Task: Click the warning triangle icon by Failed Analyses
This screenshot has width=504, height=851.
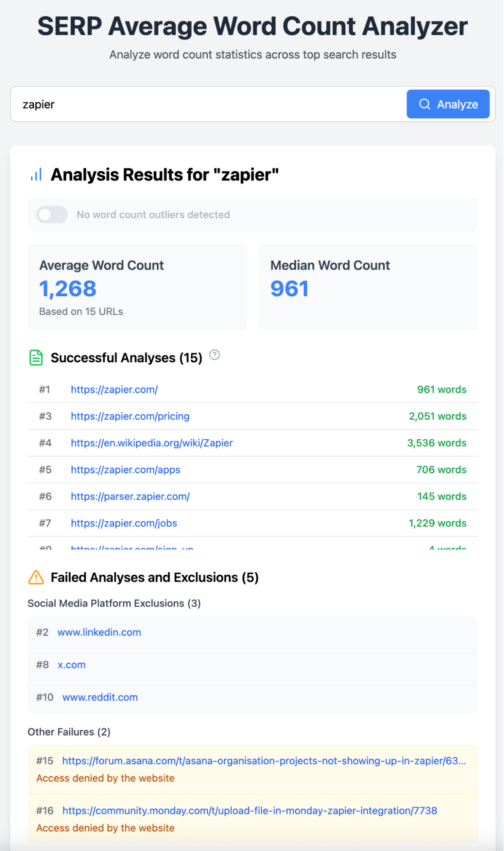Action: [36, 577]
